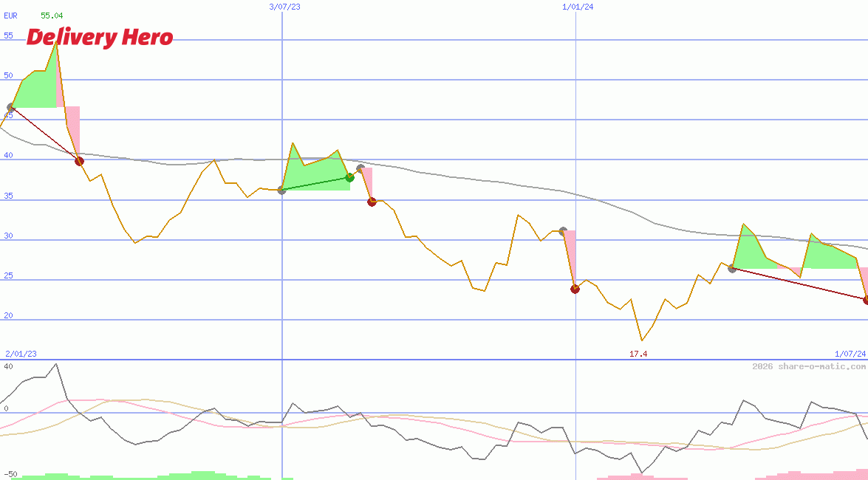
Task: Select the 2/01/23 start date label
Action: 21,354
